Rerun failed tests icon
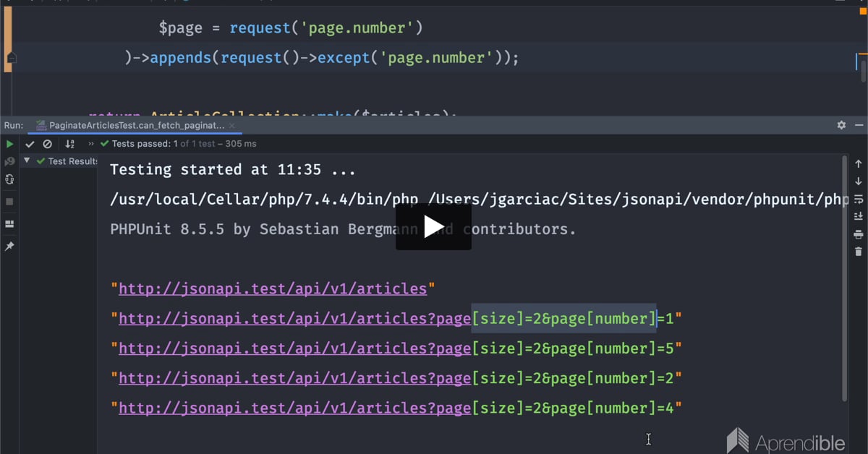This screenshot has height=454, width=868. tap(9, 161)
